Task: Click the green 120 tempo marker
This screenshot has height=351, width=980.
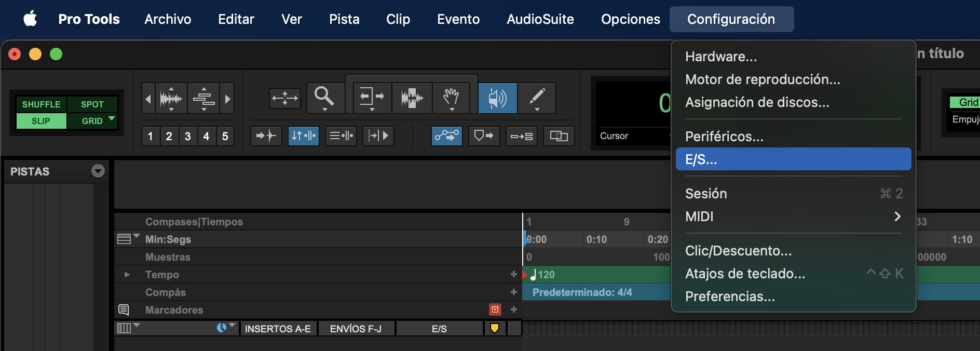Action: click(543, 275)
